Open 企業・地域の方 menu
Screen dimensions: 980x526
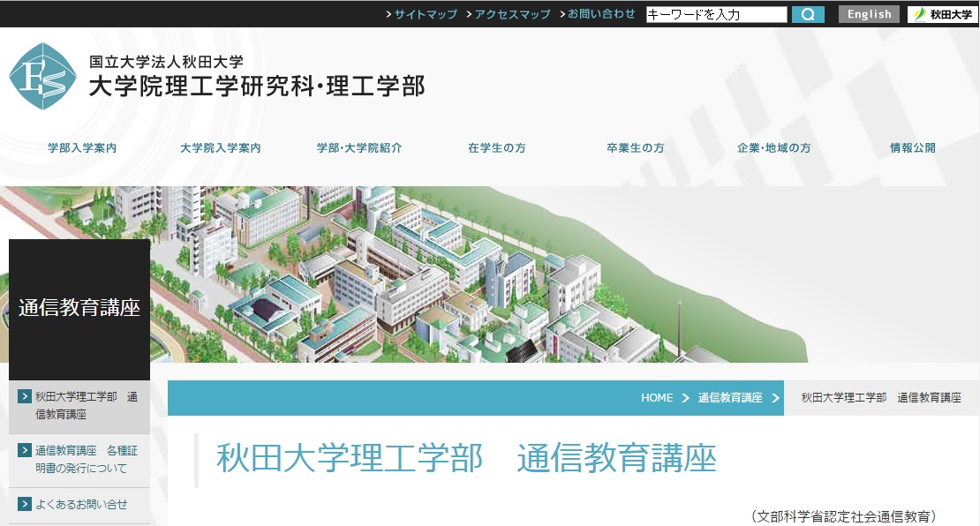pyautogui.click(x=773, y=148)
